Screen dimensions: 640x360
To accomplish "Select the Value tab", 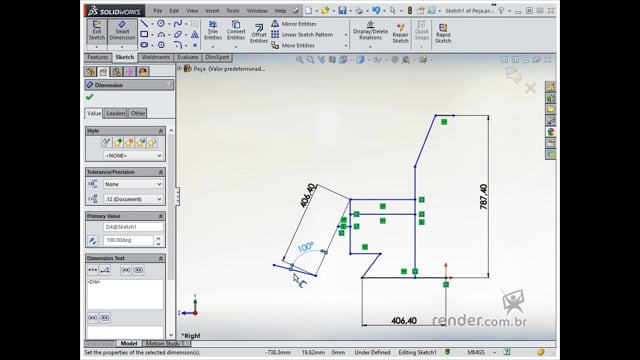I will [x=94, y=113].
